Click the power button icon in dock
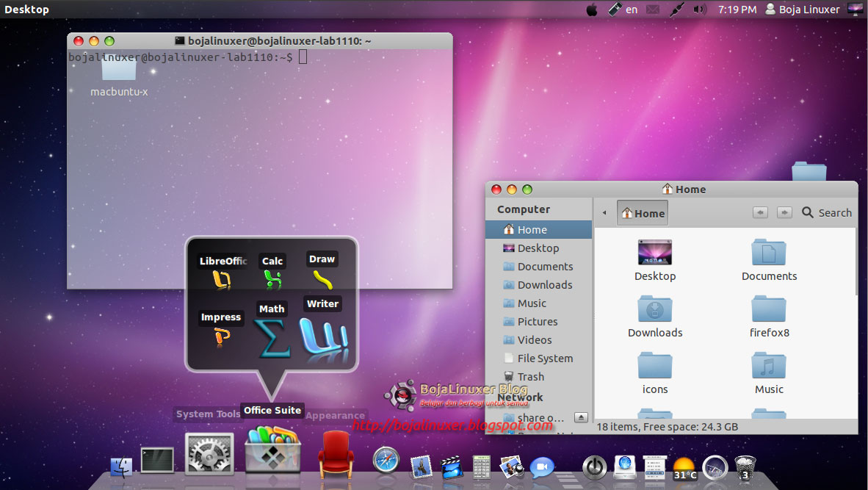868x490 pixels. pyautogui.click(x=595, y=467)
